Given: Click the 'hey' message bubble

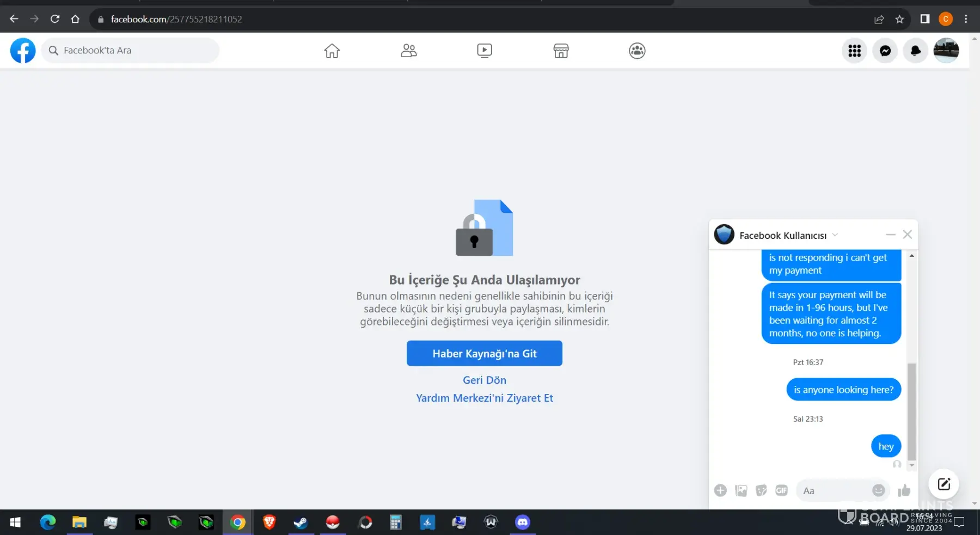Looking at the screenshot, I should click(886, 446).
